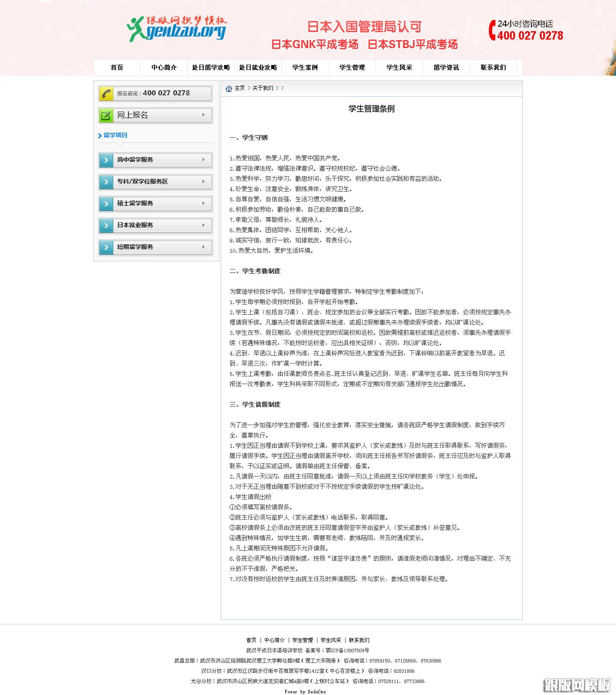616x695 pixels.
Task: Open the 留学资讯 navigation tab
Action: pyautogui.click(x=446, y=68)
